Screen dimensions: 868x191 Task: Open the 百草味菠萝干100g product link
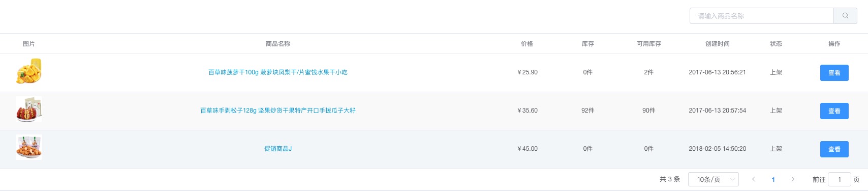click(x=278, y=72)
